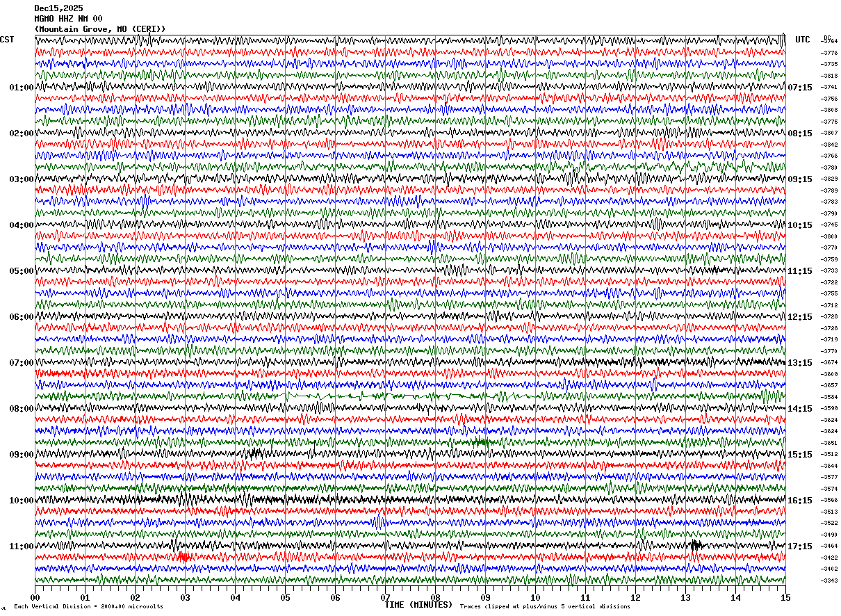Click the 10:15 UTC time label
The height and width of the screenshot is (616, 841).
tap(800, 225)
